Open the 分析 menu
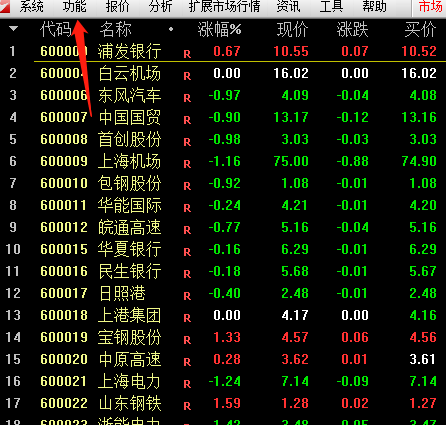 pos(161,6)
